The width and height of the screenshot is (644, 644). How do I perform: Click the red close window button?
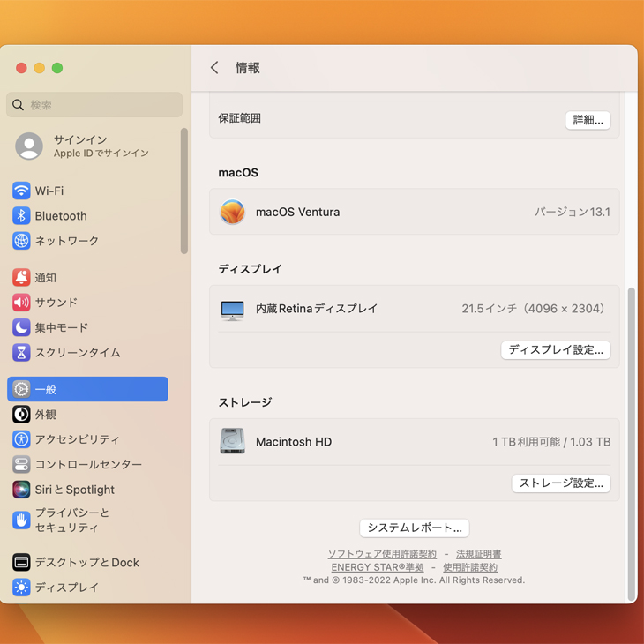point(21,68)
